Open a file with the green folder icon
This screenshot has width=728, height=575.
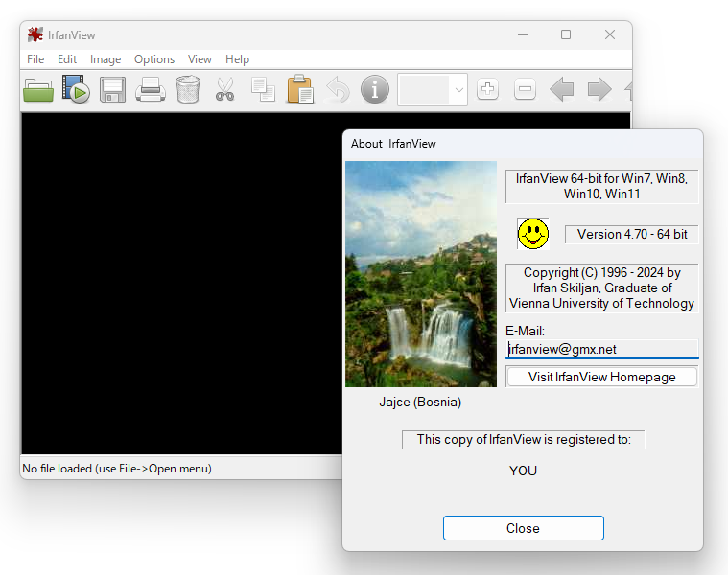[x=38, y=89]
